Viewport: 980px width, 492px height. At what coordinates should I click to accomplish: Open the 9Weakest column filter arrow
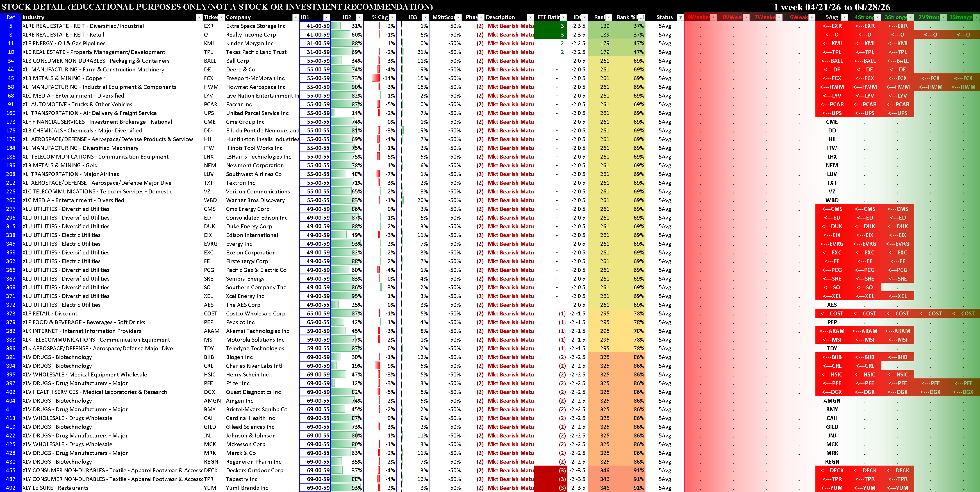pos(713,17)
